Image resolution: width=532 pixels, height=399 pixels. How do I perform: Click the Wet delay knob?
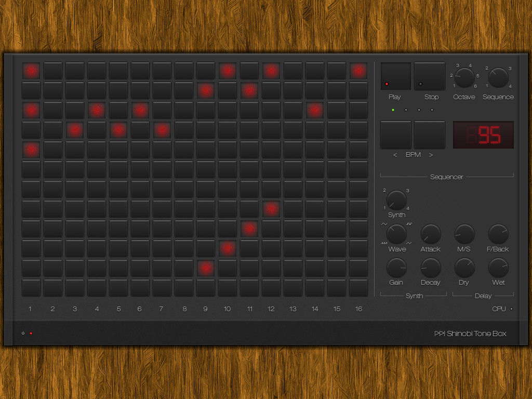498,268
